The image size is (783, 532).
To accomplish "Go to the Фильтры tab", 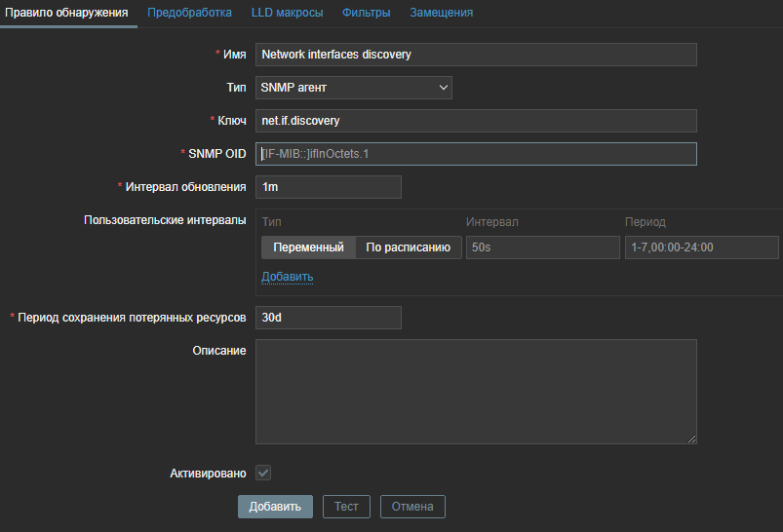I will pos(366,13).
